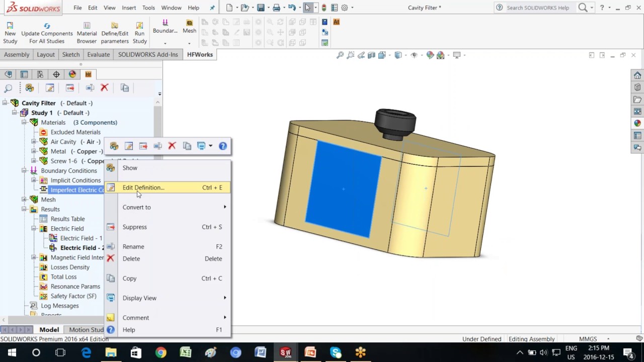Click the Rebuild traffic light icon

[324, 8]
